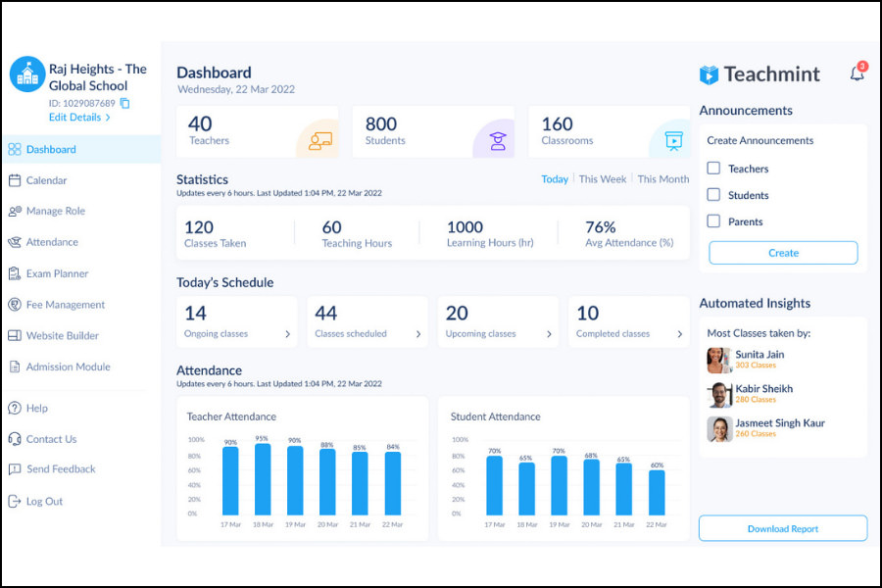This screenshot has height=588, width=882.
Task: Check the Teachers announcement checkbox
Action: [x=713, y=168]
